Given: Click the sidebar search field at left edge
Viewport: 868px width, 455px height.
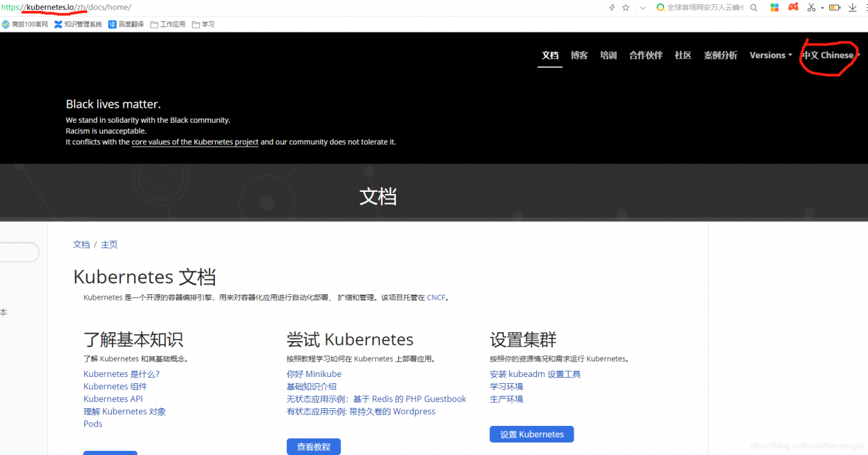Looking at the screenshot, I should click(x=19, y=252).
